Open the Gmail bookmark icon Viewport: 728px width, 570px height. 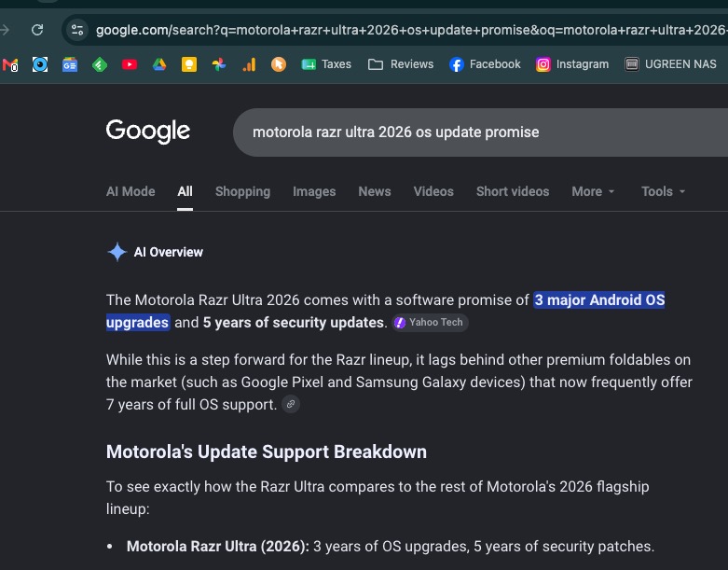point(9,64)
